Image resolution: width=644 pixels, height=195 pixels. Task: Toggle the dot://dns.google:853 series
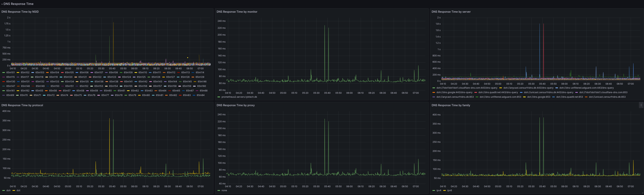tap(539, 97)
